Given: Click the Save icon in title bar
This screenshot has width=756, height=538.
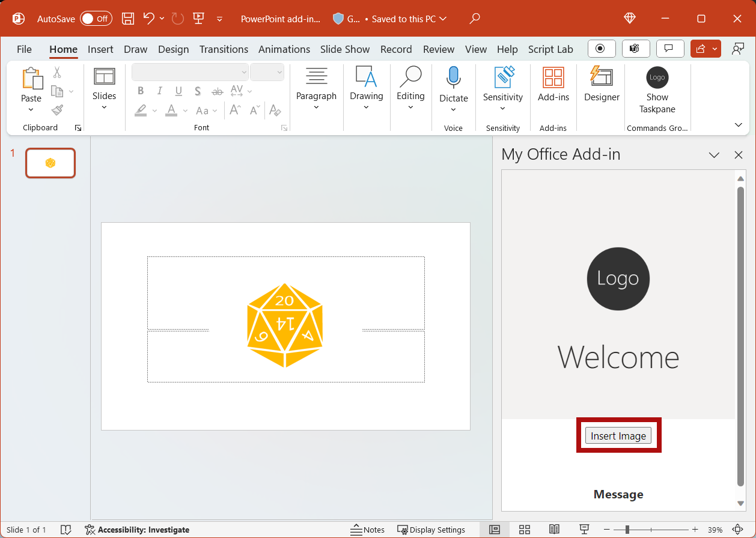Looking at the screenshot, I should [x=128, y=19].
